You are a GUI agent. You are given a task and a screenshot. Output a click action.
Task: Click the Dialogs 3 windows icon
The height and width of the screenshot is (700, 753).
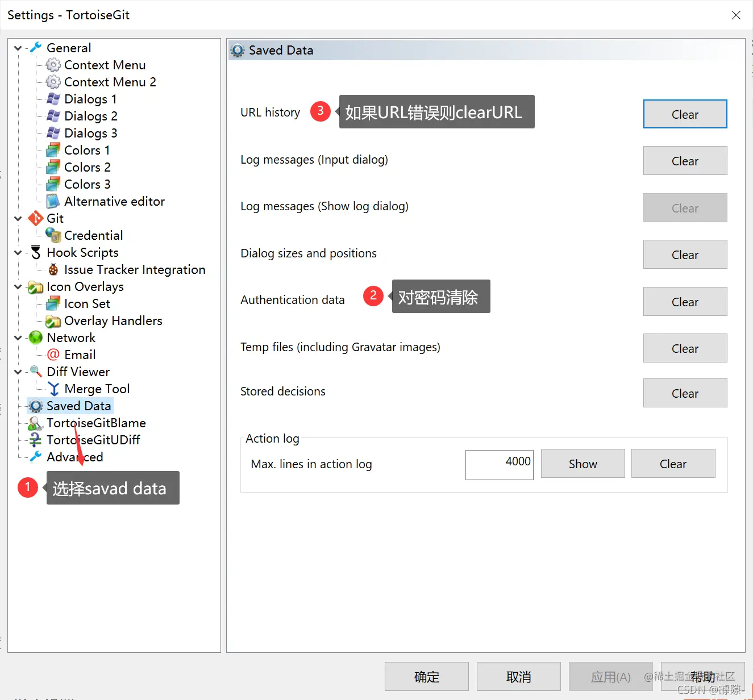point(53,133)
